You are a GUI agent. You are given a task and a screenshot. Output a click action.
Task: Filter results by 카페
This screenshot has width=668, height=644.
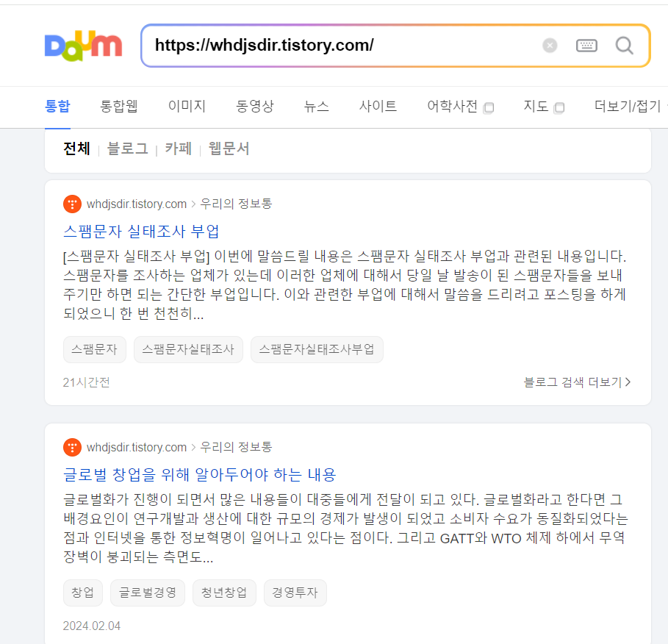178,149
